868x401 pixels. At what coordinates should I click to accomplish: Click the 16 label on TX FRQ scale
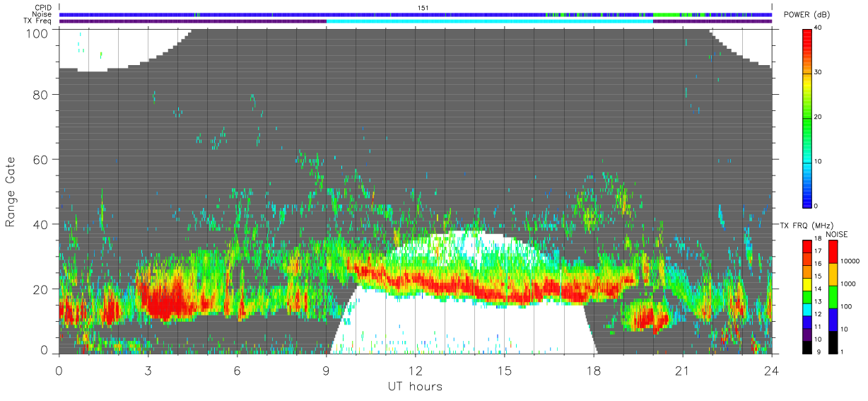pos(819,264)
